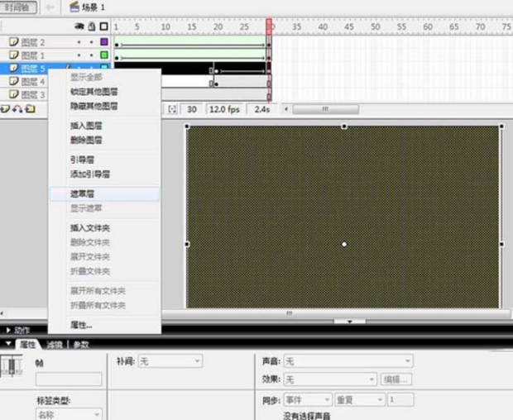Click the center frame icon beside frame number 30

click(172, 109)
